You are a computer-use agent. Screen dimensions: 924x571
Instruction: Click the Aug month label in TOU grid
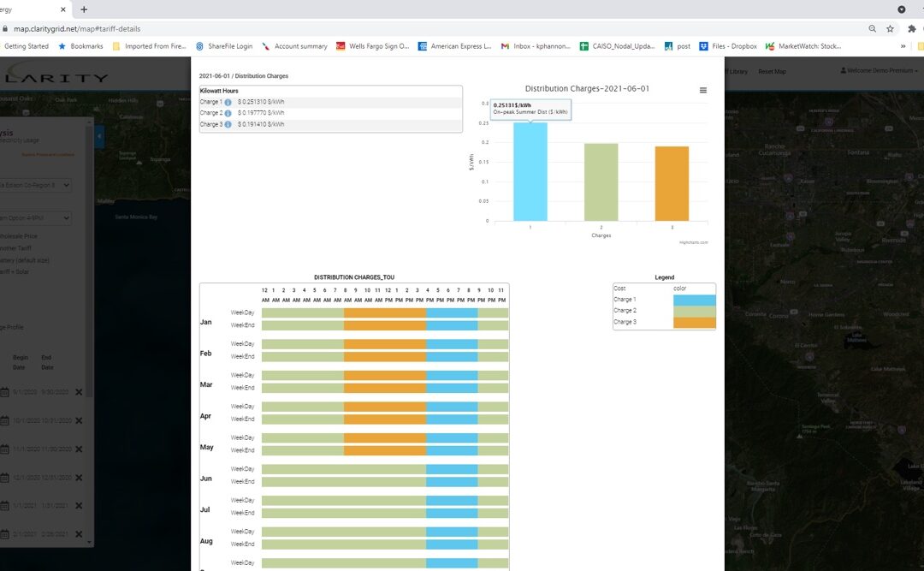(x=205, y=541)
